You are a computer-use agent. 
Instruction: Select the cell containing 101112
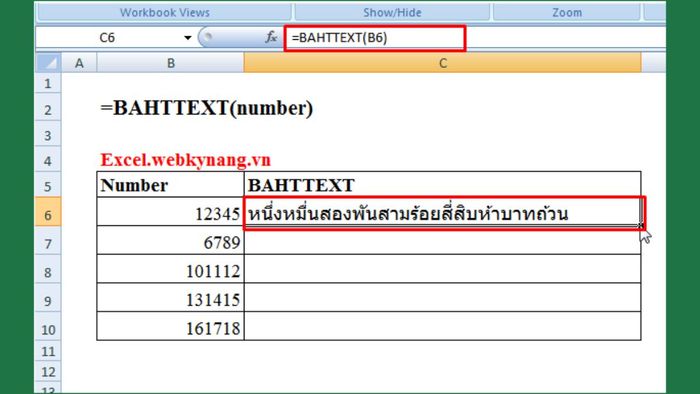[x=171, y=270]
